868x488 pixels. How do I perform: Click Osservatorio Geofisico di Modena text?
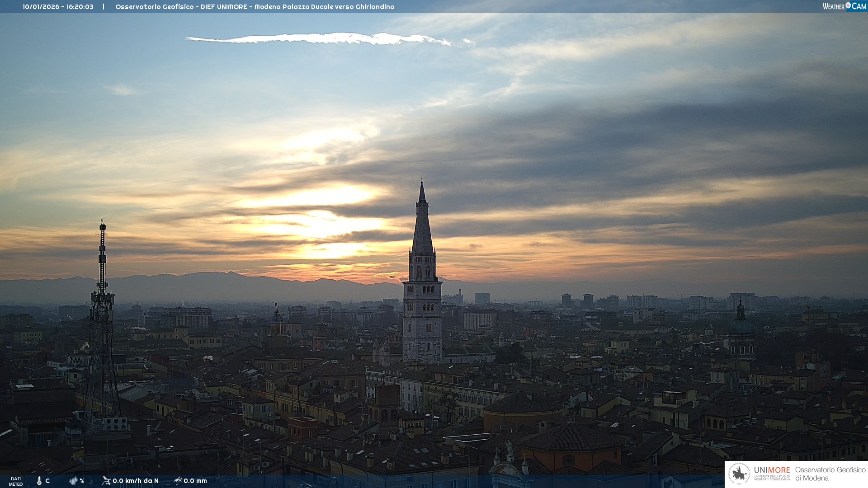tap(830, 474)
